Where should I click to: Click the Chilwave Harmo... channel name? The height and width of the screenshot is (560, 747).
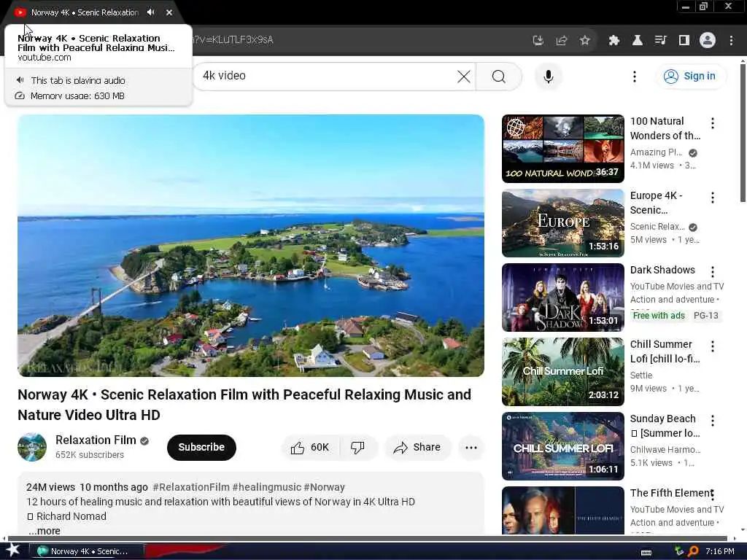pyautogui.click(x=665, y=449)
